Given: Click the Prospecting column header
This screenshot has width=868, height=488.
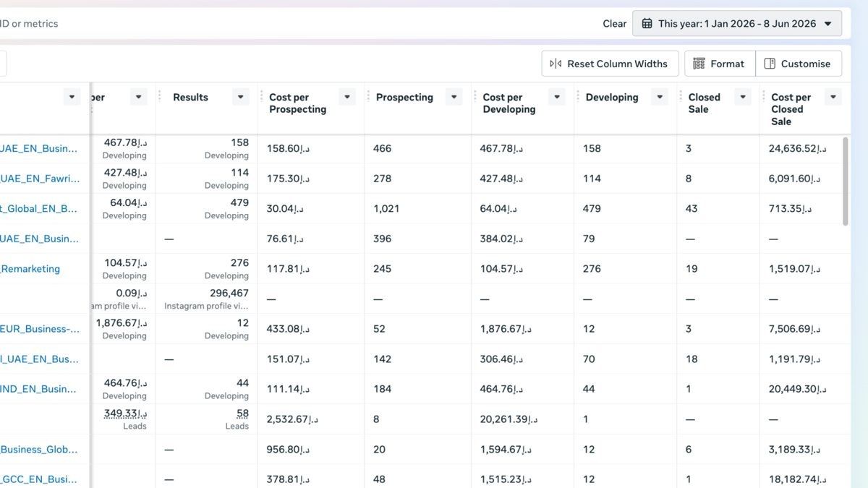Looking at the screenshot, I should tap(404, 97).
